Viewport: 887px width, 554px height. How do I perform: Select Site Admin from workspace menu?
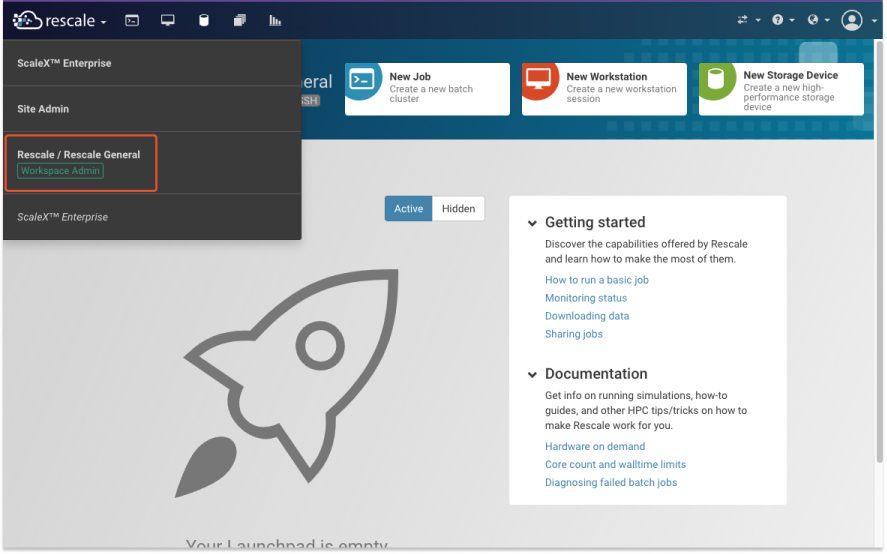[x=43, y=109]
